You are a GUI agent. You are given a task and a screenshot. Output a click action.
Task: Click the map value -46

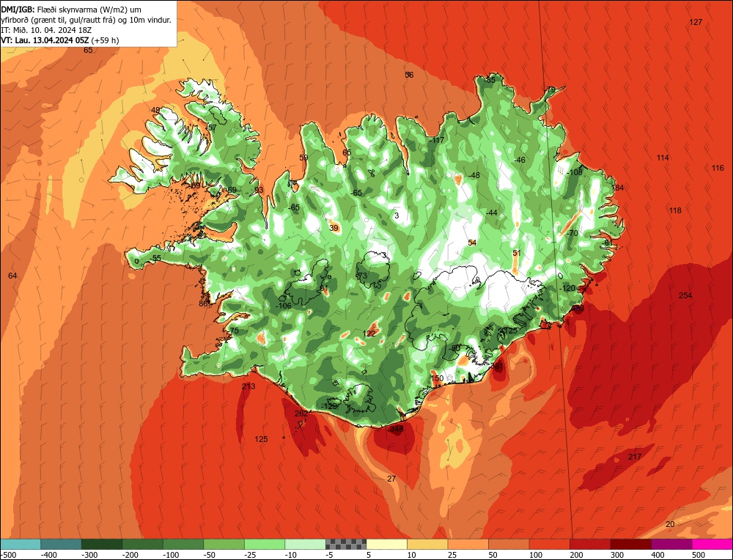tap(519, 160)
